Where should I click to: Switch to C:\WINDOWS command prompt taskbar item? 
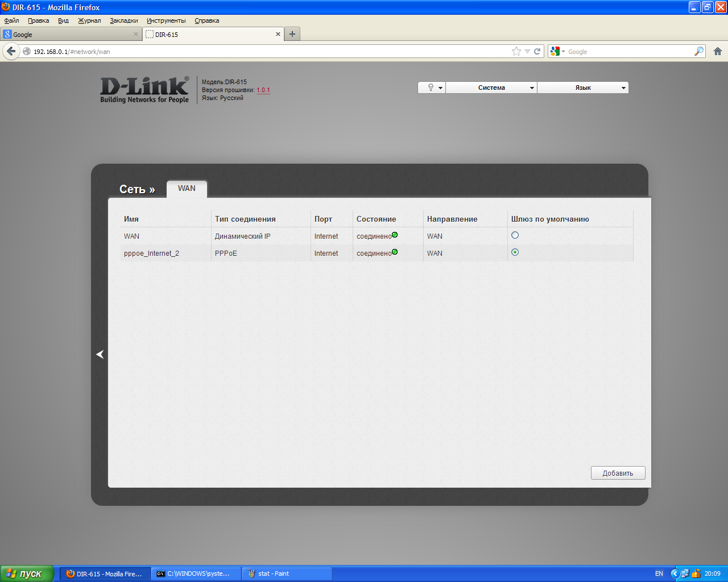click(x=196, y=573)
